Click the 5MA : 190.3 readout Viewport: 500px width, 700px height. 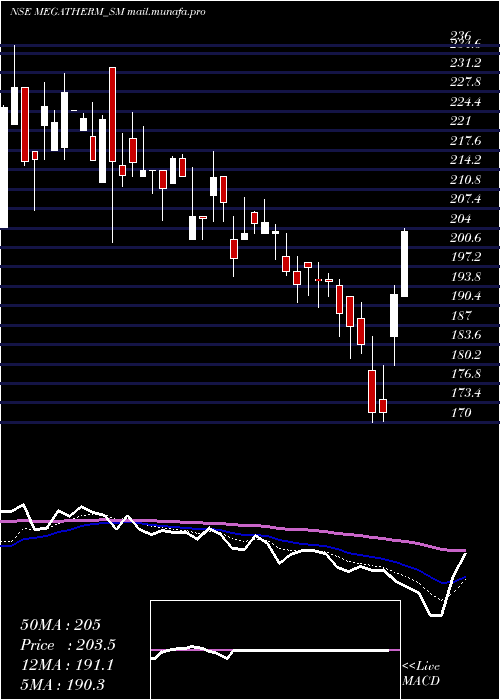pos(62,684)
